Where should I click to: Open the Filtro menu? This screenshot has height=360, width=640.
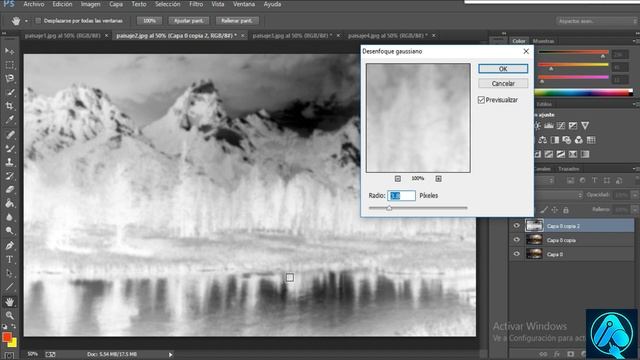click(196, 4)
